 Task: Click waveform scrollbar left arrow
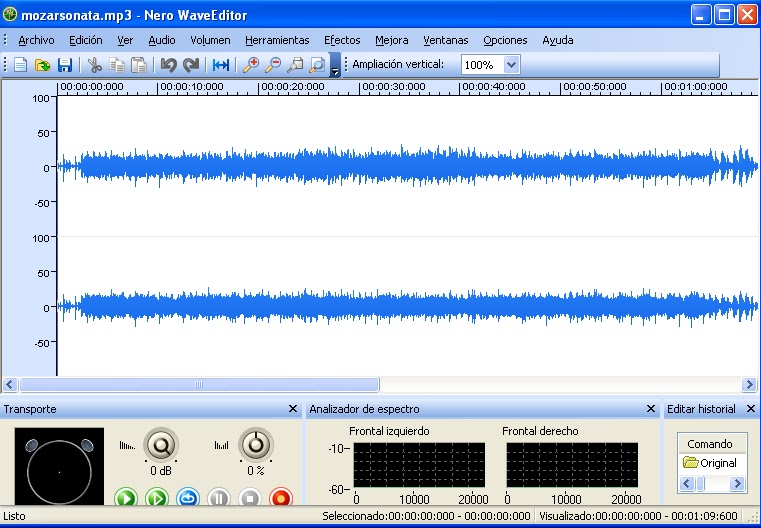tap(10, 385)
